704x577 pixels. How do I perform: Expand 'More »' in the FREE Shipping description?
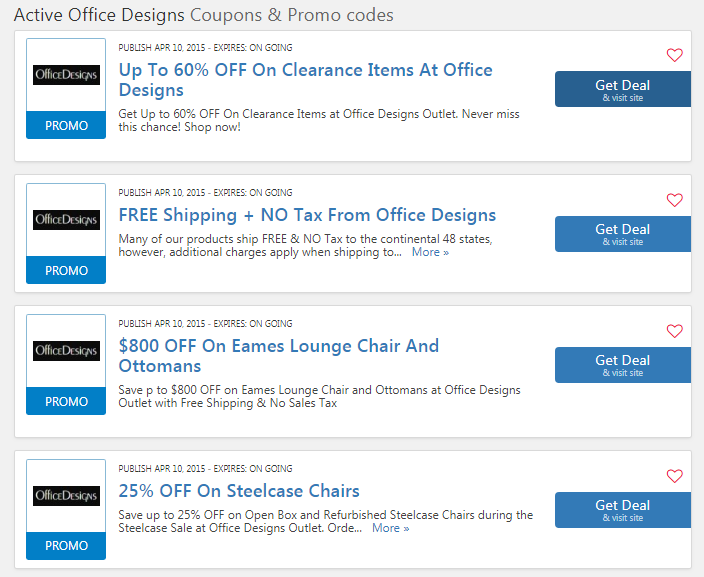point(430,252)
